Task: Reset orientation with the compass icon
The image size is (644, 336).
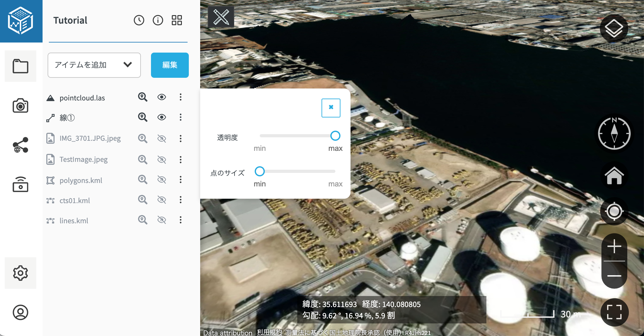Action: pyautogui.click(x=614, y=134)
